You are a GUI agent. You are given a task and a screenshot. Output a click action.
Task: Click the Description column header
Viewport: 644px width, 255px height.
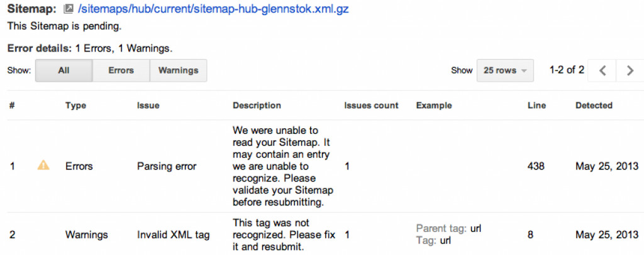click(x=257, y=106)
